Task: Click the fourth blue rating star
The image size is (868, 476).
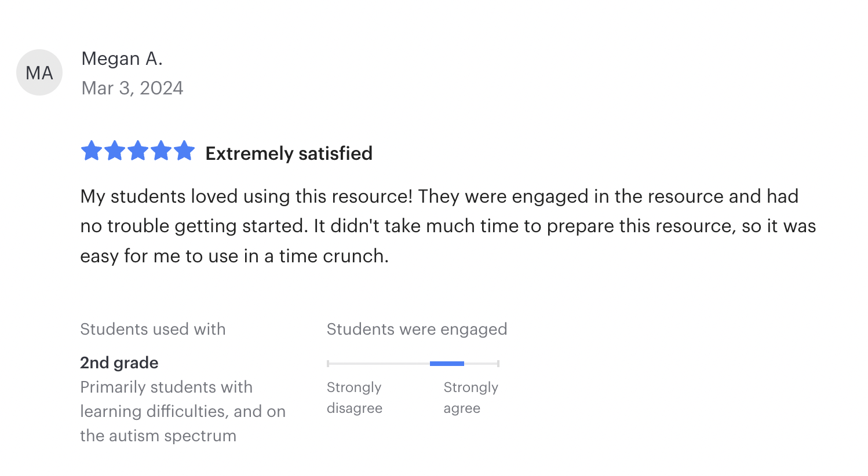Action: (161, 151)
